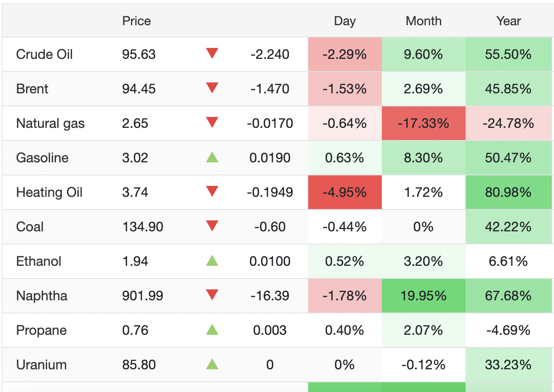Click the green up arrow beside Propane
The width and height of the screenshot is (554, 392).
coord(212,330)
